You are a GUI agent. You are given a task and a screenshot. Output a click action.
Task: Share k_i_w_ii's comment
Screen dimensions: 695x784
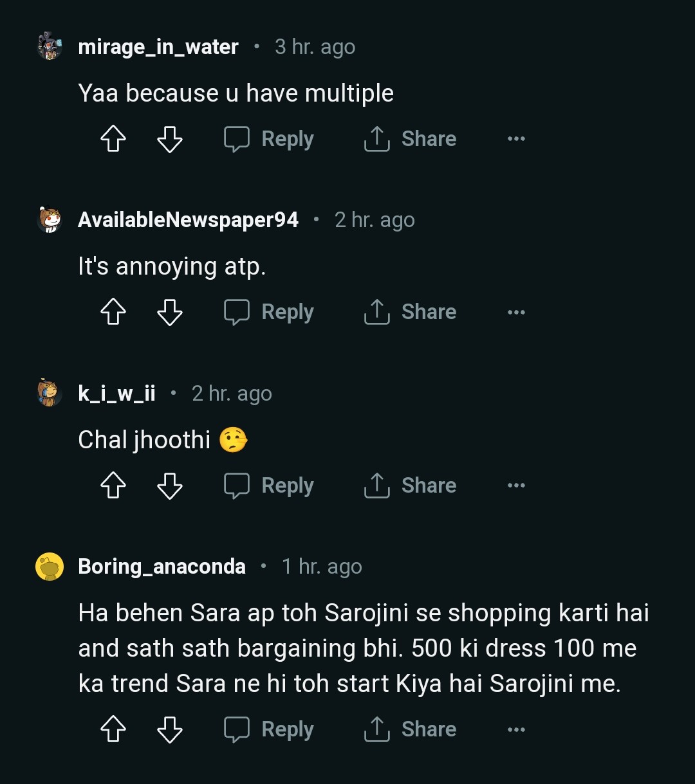pyautogui.click(x=410, y=486)
